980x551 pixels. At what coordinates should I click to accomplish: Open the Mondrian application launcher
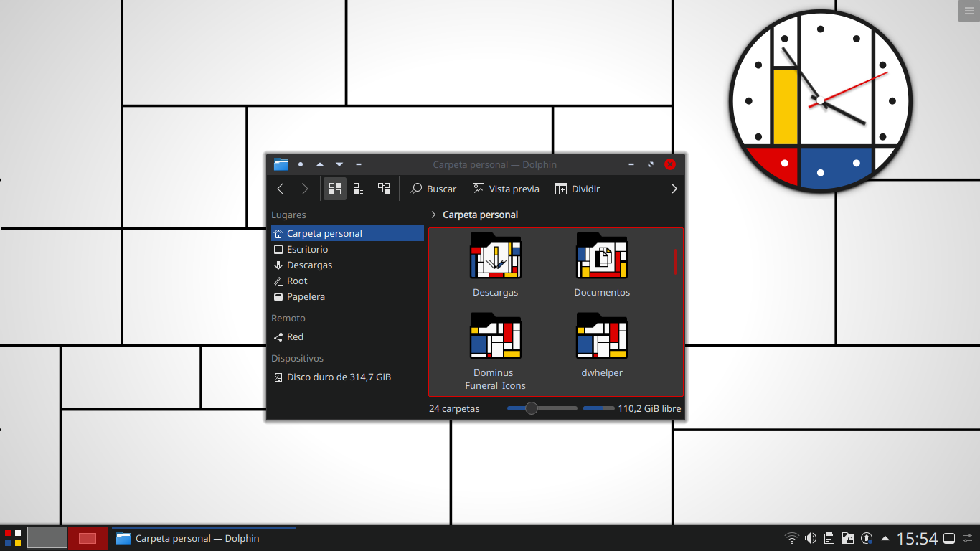pyautogui.click(x=13, y=538)
